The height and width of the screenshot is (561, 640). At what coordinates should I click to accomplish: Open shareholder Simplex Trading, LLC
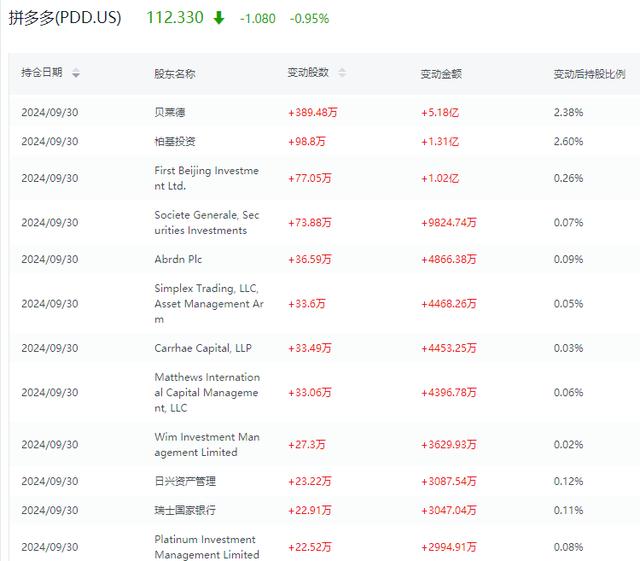point(209,304)
